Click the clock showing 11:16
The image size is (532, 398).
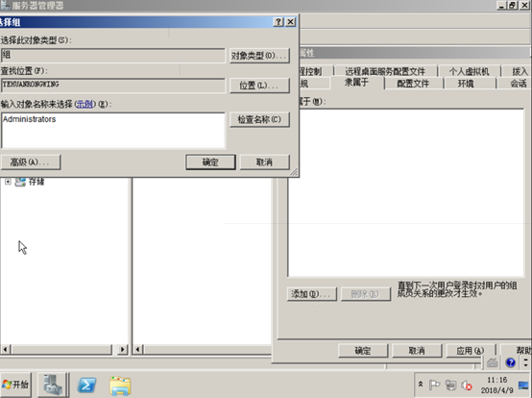click(x=497, y=380)
